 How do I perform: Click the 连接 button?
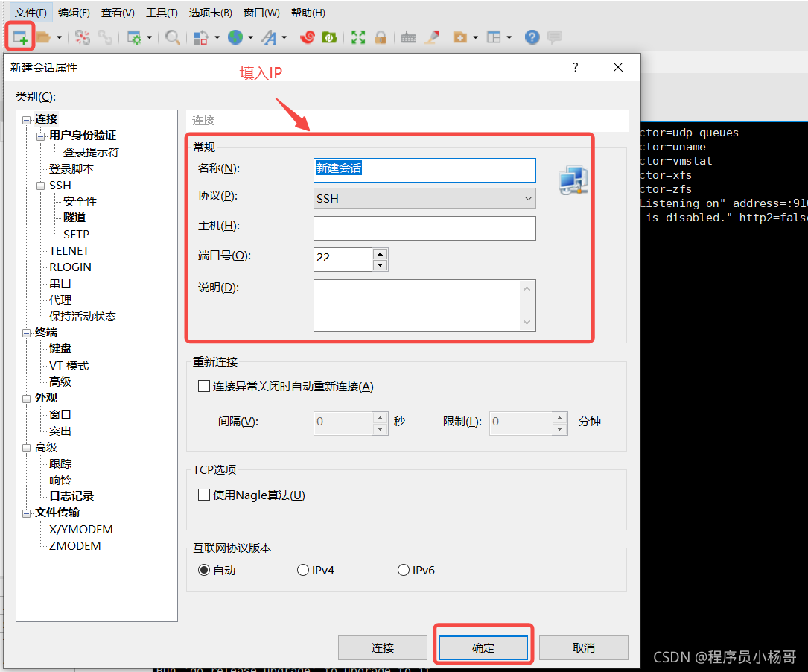point(382,647)
